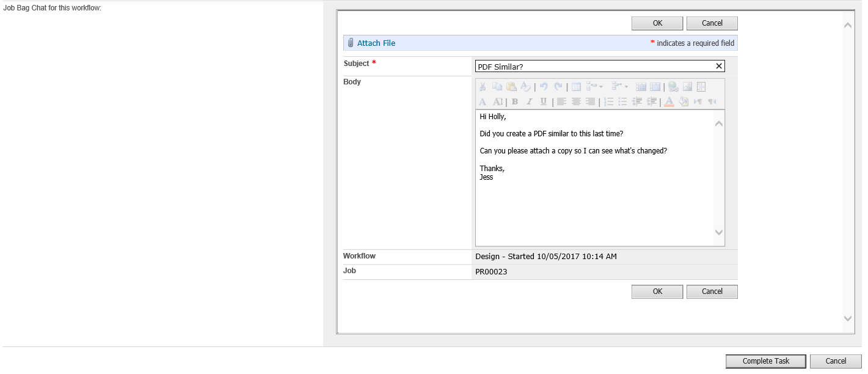
Task: Apply a bulleted list
Action: 622,101
